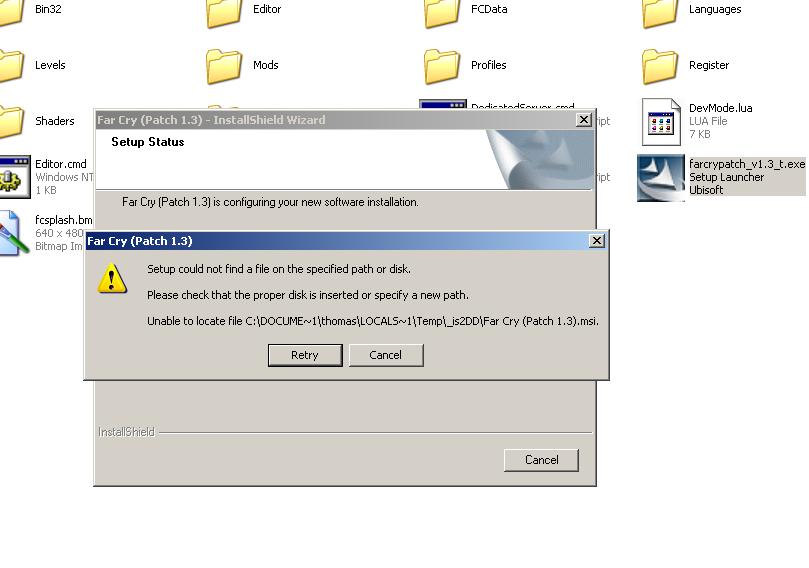Screen dimensions: 809x568
Task: Click the Register folder name
Action: [709, 65]
